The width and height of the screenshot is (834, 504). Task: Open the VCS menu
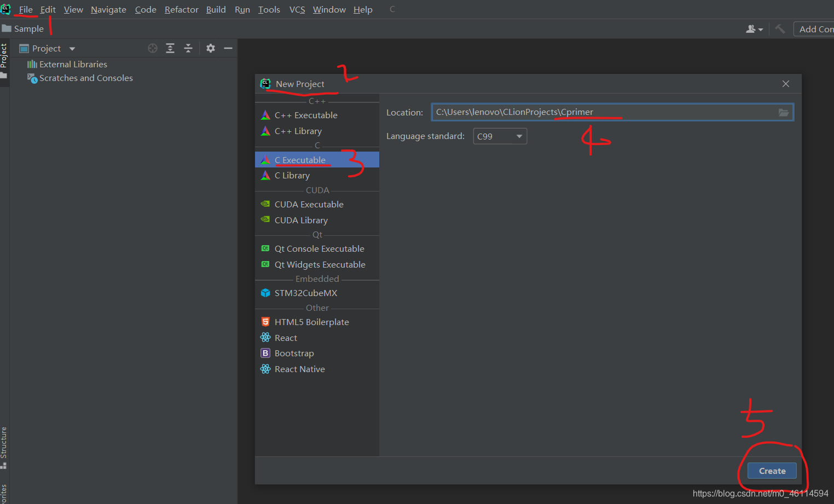coord(297,10)
